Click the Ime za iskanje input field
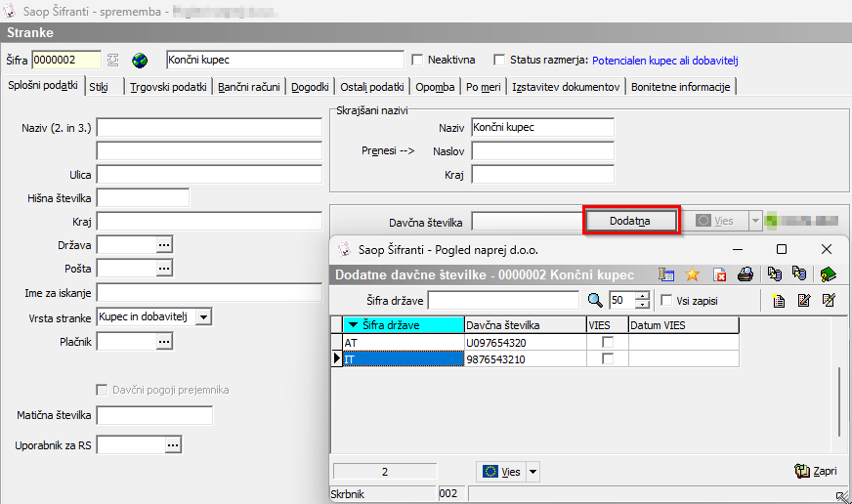852x504 pixels. tap(209, 293)
